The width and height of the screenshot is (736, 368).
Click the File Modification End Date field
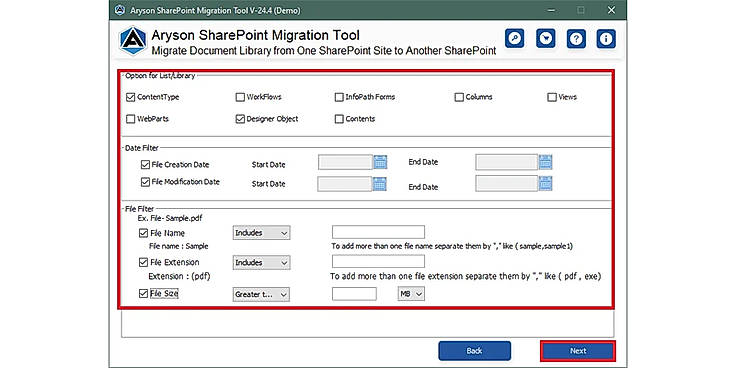507,184
